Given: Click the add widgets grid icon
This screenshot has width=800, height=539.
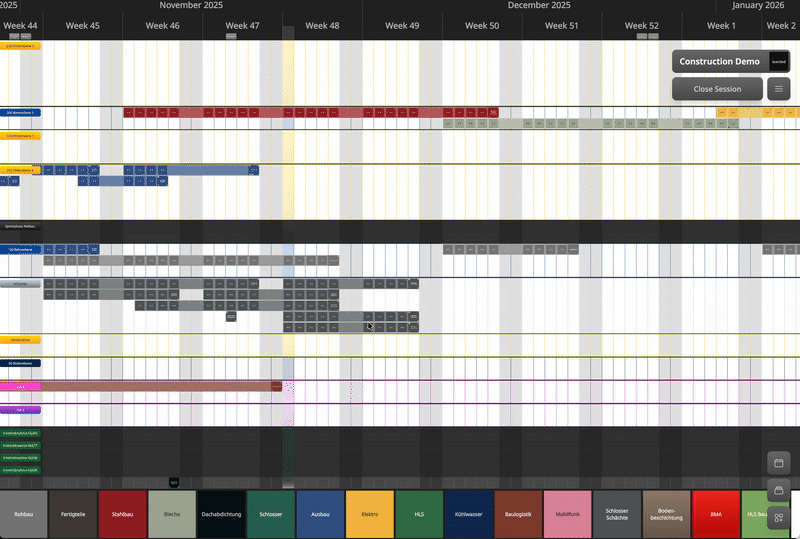Looking at the screenshot, I should coord(779,518).
